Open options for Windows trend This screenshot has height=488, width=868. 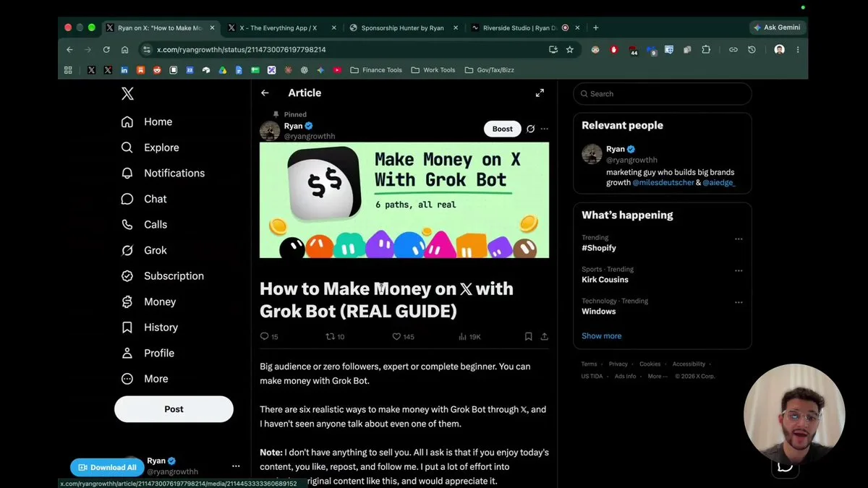coord(739,302)
